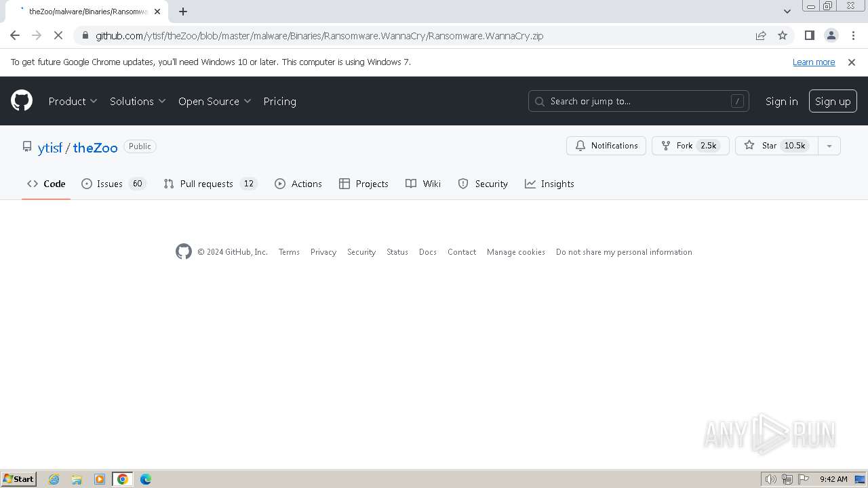This screenshot has width=868, height=488.
Task: Open the Docs footer link
Action: pos(428,252)
